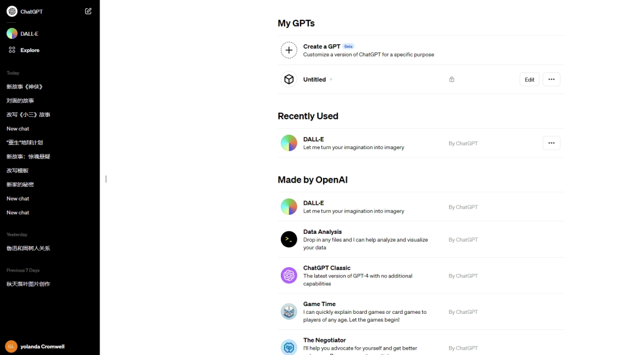This screenshot has width=644, height=355.
Task: Open three-dot menu for Untitled GPT
Action: [551, 79]
